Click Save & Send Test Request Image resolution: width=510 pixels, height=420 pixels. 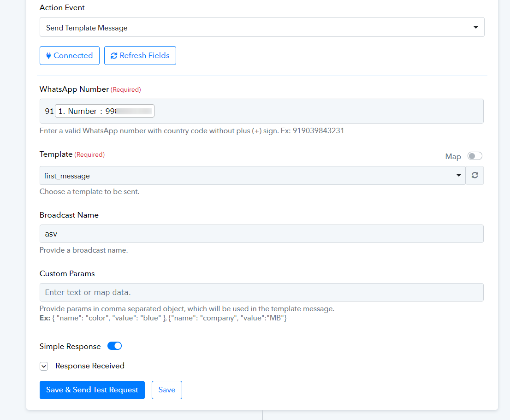tap(92, 390)
